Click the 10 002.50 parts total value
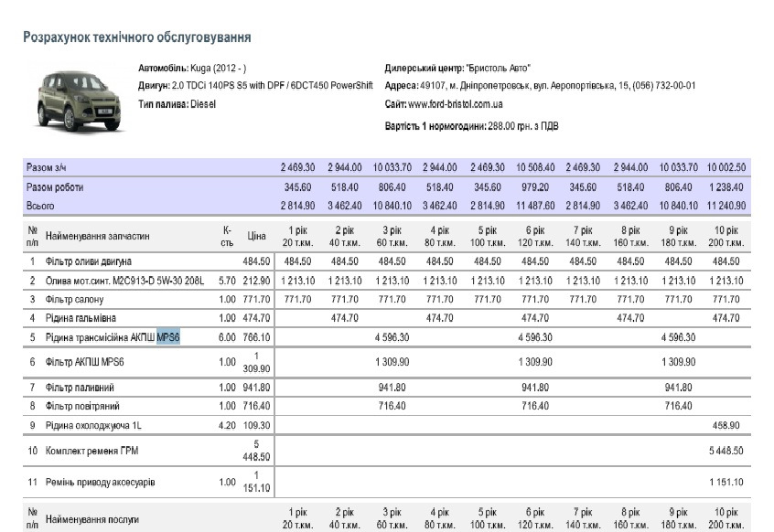Image resolution: width=774 pixels, height=532 pixels. [726, 167]
